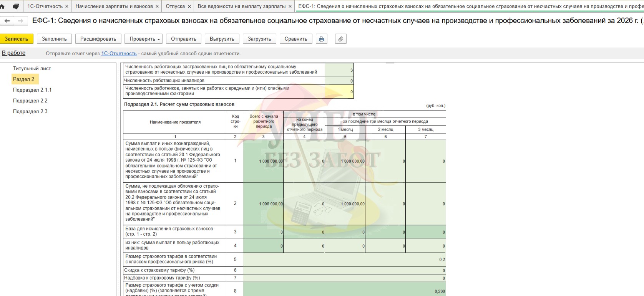Select the insurance tariff cell showing 0,2
Image resolution: width=644 pixels, height=296 pixels.
coord(344,260)
